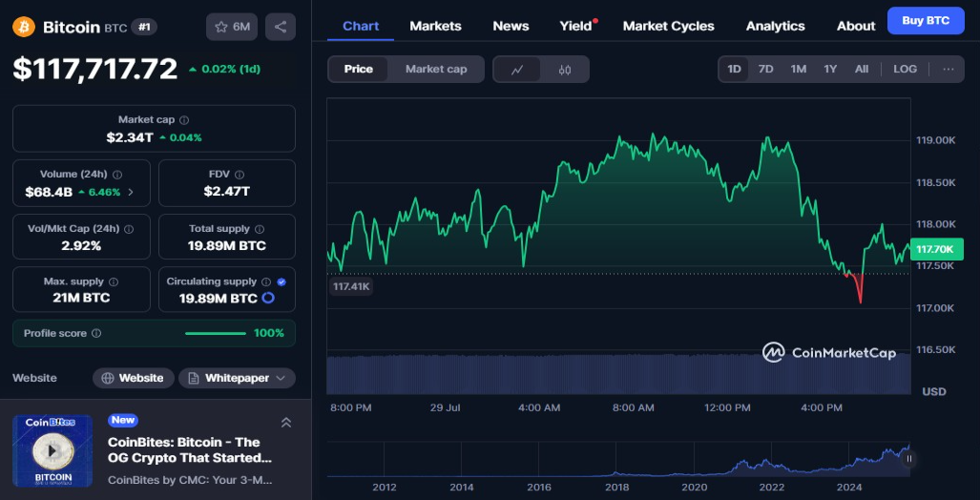This screenshot has width=980, height=500.
Task: Open the chart more-options ellipsis
Action: click(x=949, y=70)
